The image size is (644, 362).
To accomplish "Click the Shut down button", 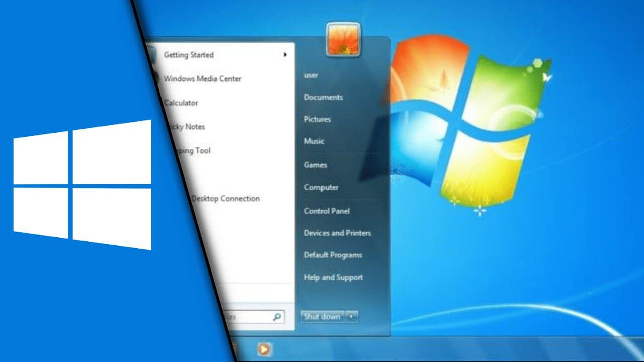I will click(323, 317).
